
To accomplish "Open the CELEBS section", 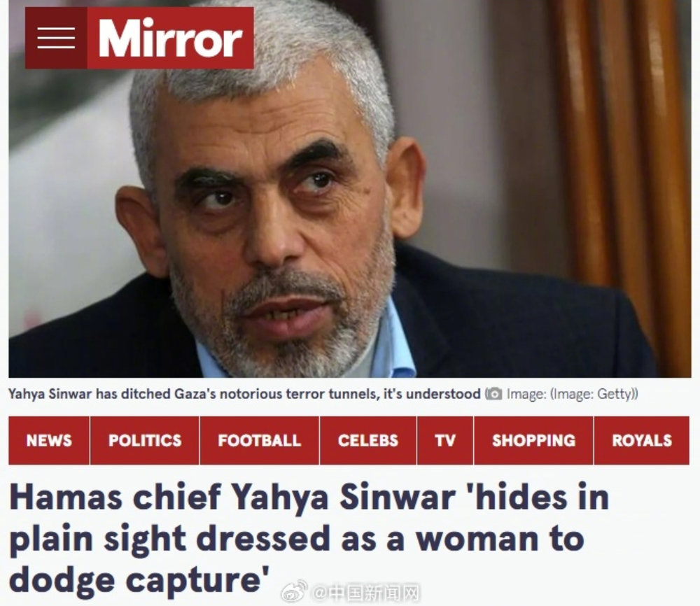I will 368,440.
